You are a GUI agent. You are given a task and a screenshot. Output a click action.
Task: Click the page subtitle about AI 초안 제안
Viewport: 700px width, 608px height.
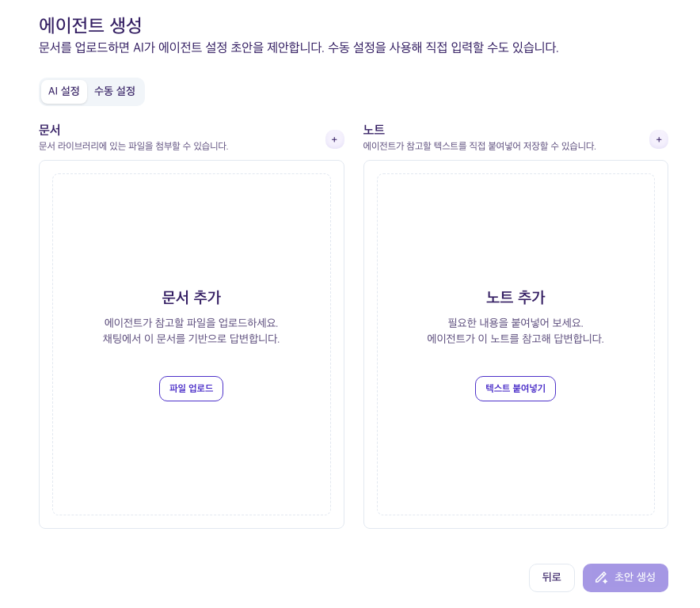299,47
